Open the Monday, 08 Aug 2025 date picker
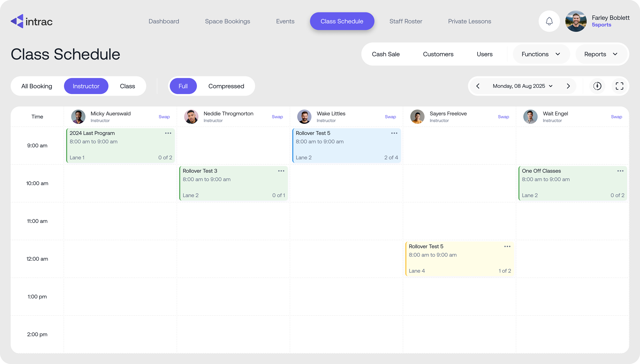The width and height of the screenshot is (640, 364). coord(522,86)
